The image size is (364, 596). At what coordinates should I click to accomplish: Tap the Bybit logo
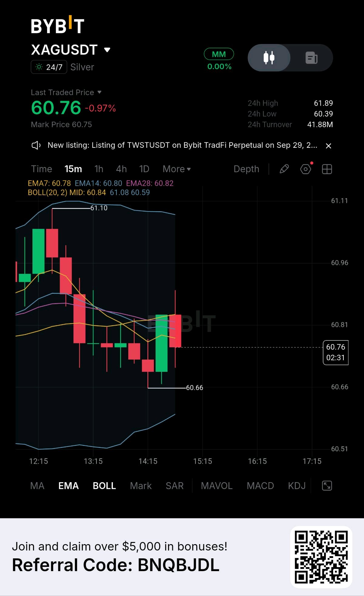click(57, 25)
